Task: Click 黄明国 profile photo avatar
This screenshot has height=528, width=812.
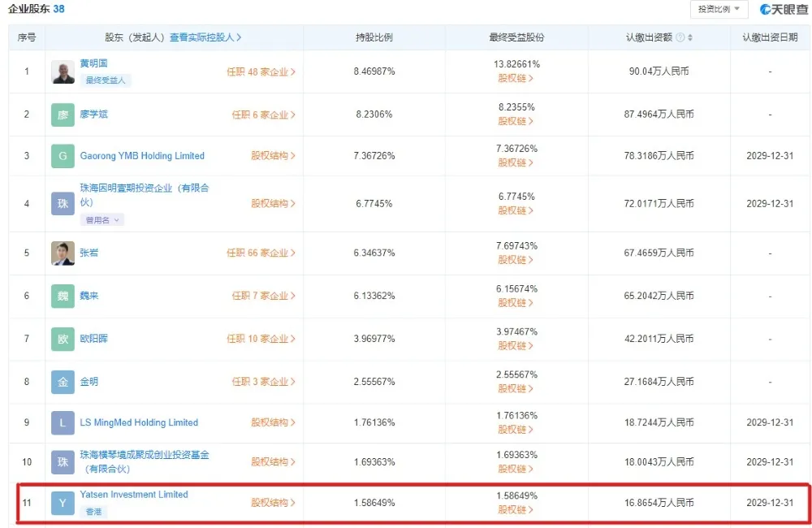Action: click(63, 71)
